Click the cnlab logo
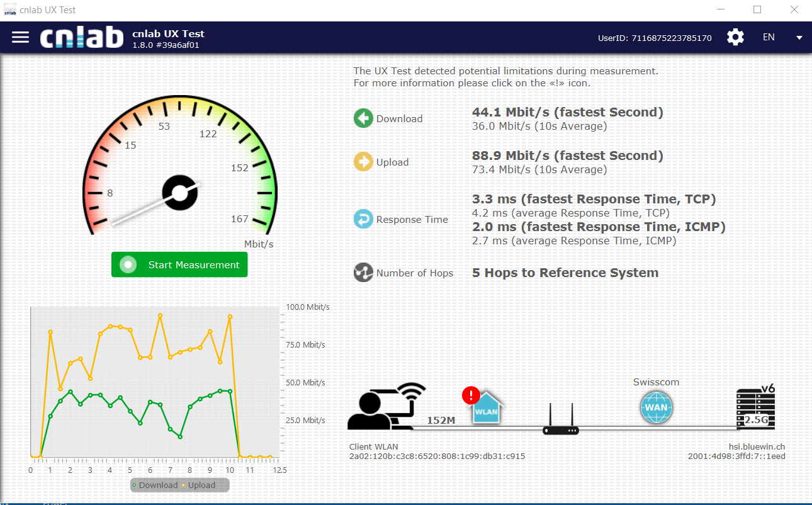The height and width of the screenshot is (505, 812). 82,37
